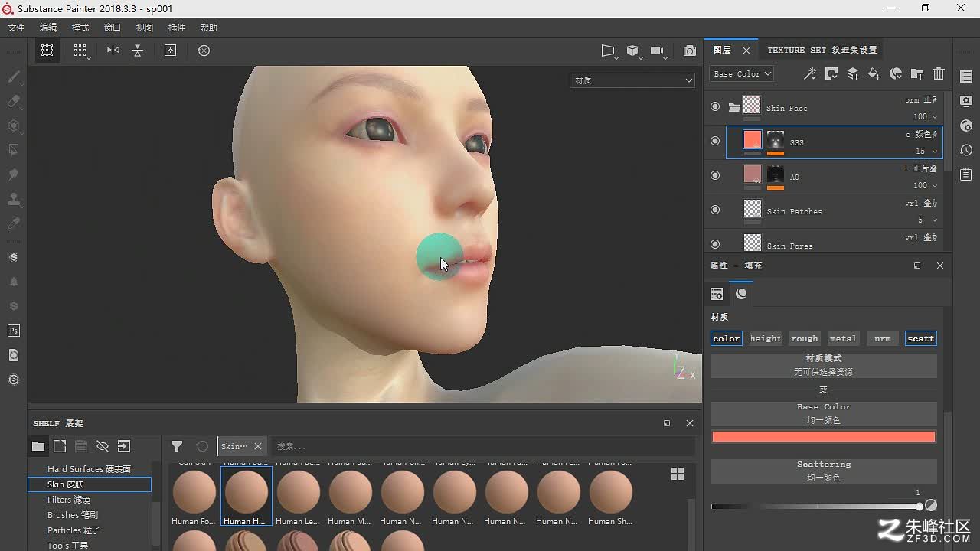Toggle the nrm channel button
The image size is (980, 551).
point(883,338)
